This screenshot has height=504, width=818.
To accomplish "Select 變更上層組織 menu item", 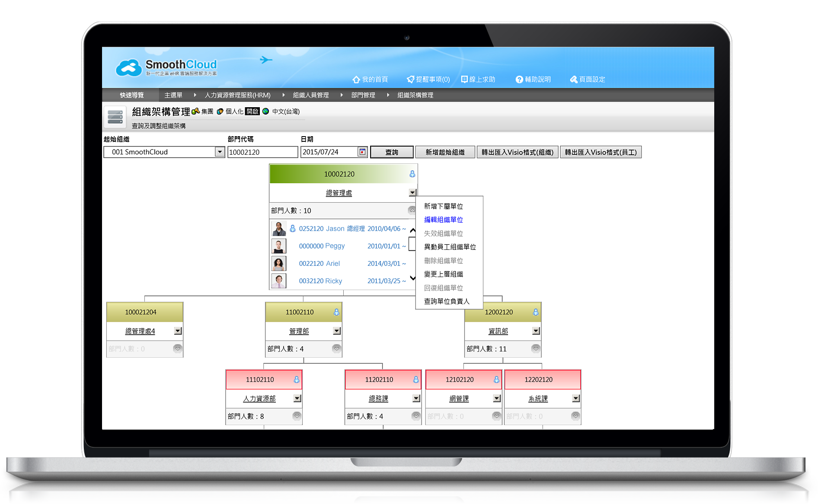I will [x=443, y=274].
